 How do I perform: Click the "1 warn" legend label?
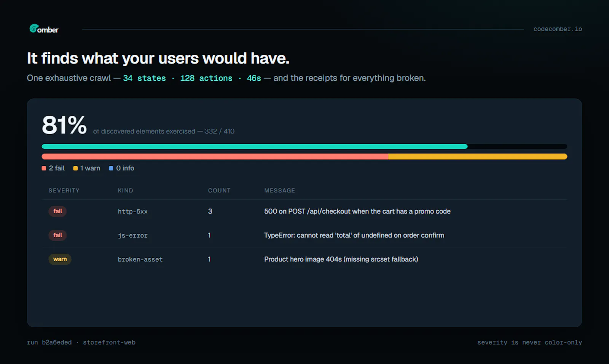tap(90, 168)
